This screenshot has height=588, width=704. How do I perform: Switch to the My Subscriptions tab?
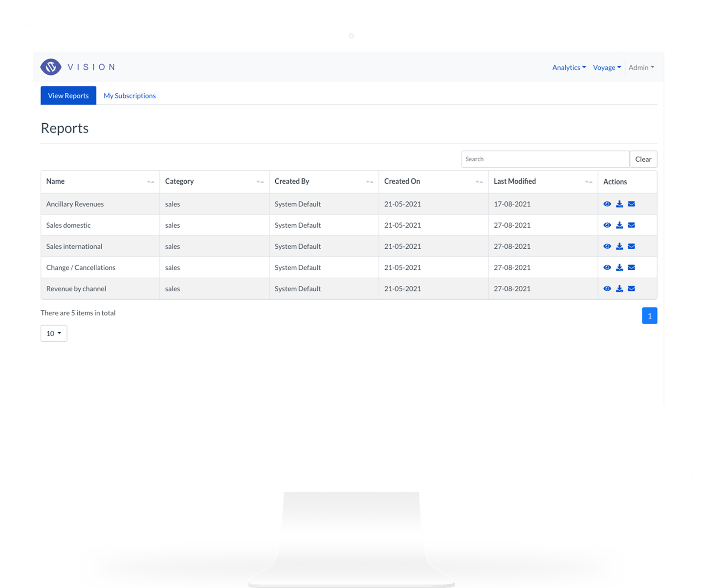(x=130, y=96)
